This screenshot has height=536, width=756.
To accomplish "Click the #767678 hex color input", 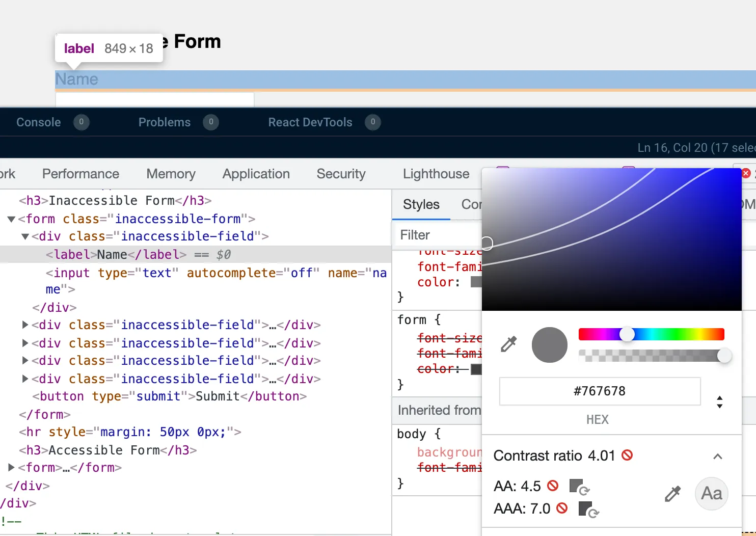I will [600, 391].
